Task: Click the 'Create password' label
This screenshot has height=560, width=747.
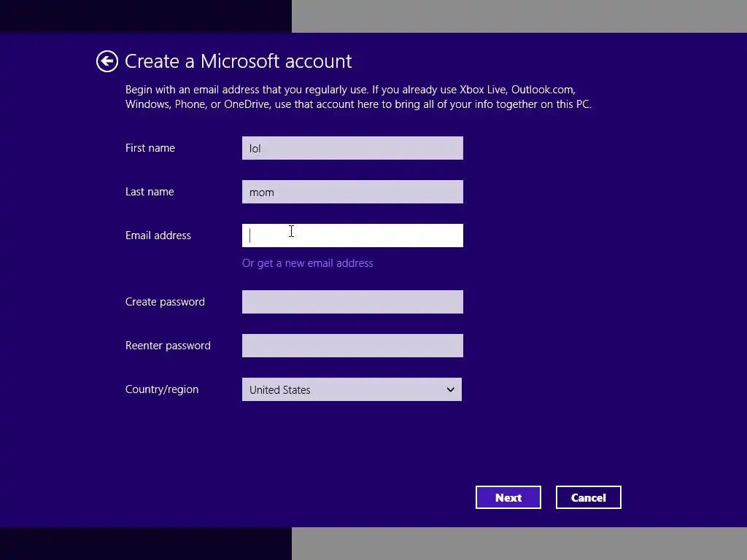Action: (165, 302)
